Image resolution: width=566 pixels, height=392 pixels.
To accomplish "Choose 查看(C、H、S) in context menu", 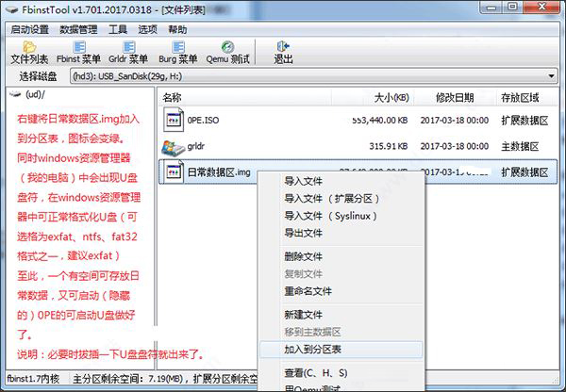I will (x=341, y=373).
